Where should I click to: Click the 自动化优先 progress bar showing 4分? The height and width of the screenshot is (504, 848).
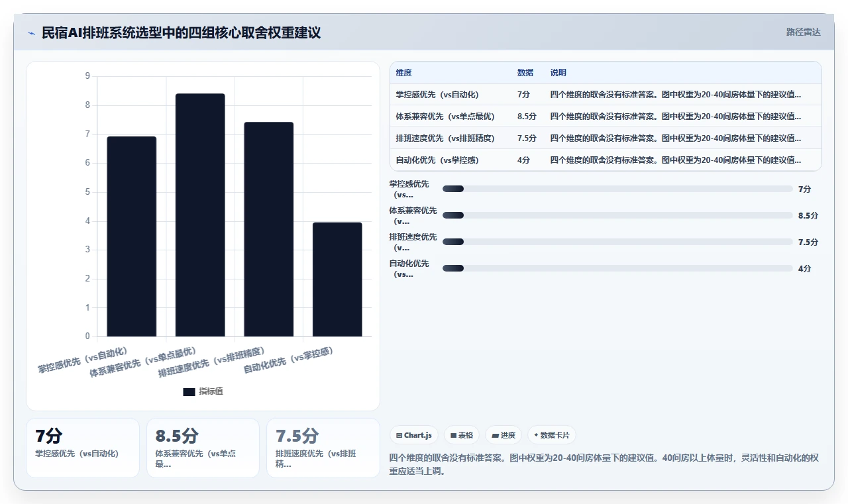tap(617, 268)
